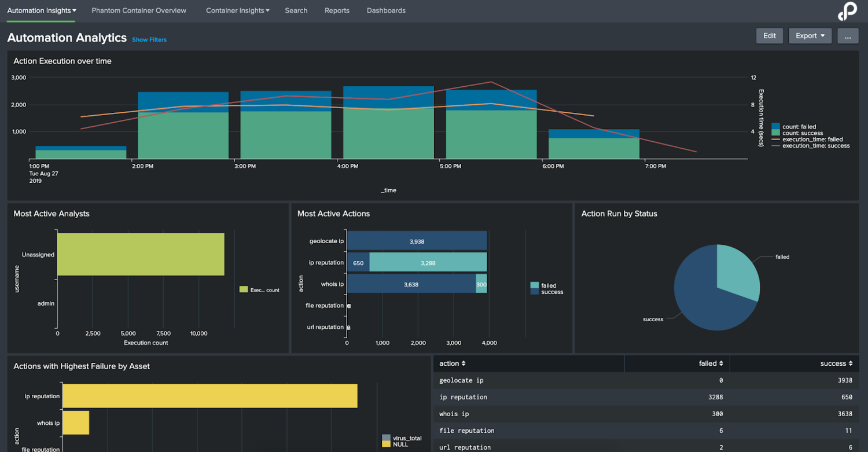The width and height of the screenshot is (868, 452).
Task: Click the Show Filters link
Action: [149, 39]
